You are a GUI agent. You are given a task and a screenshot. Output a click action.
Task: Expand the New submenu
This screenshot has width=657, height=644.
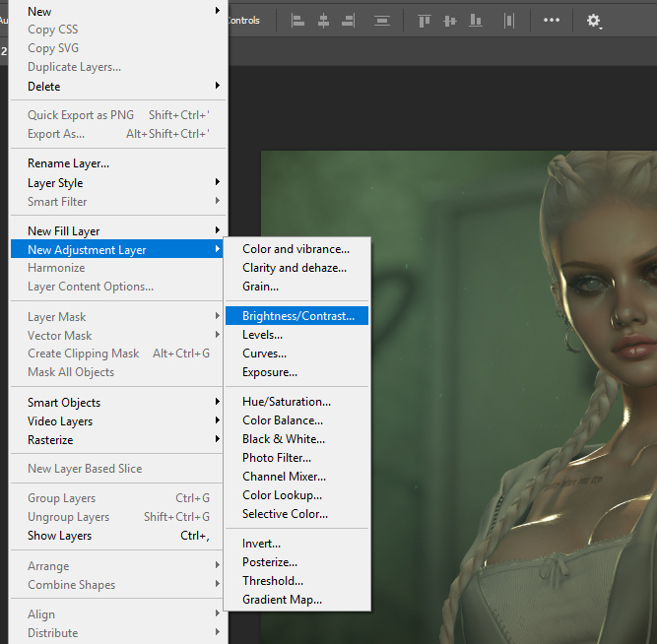coord(118,11)
